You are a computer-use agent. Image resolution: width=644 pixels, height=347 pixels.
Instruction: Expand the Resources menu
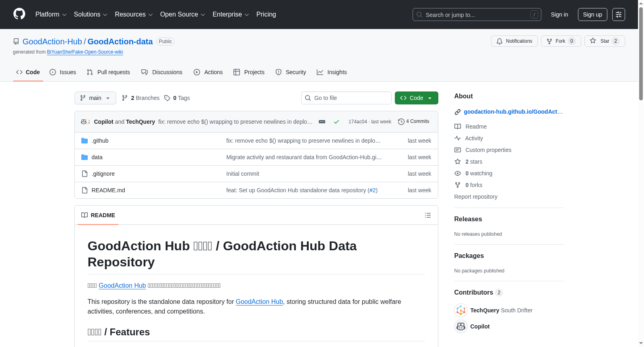coord(134,15)
